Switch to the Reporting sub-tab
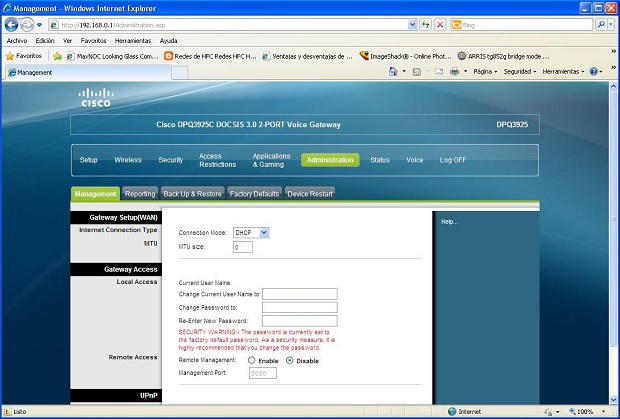620x419 pixels. click(x=140, y=194)
